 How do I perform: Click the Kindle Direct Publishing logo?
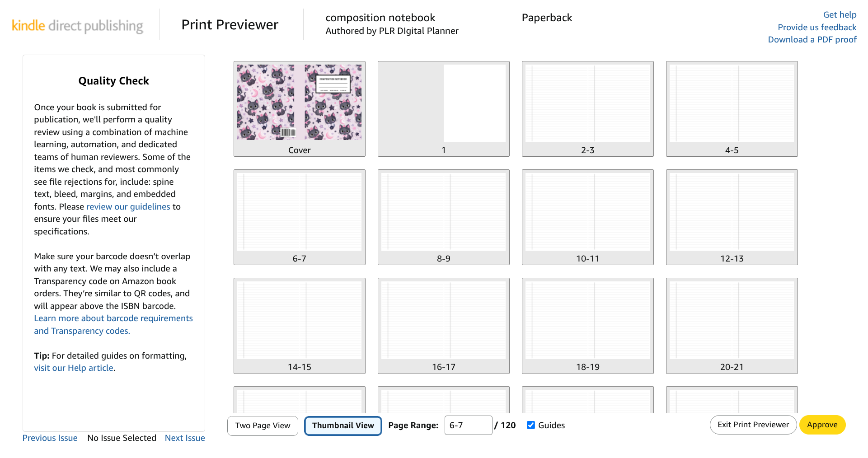(x=77, y=25)
